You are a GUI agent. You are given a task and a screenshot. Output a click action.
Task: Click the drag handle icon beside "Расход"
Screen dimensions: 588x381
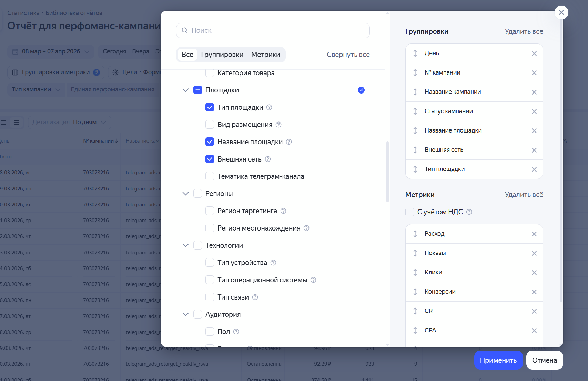(x=415, y=234)
